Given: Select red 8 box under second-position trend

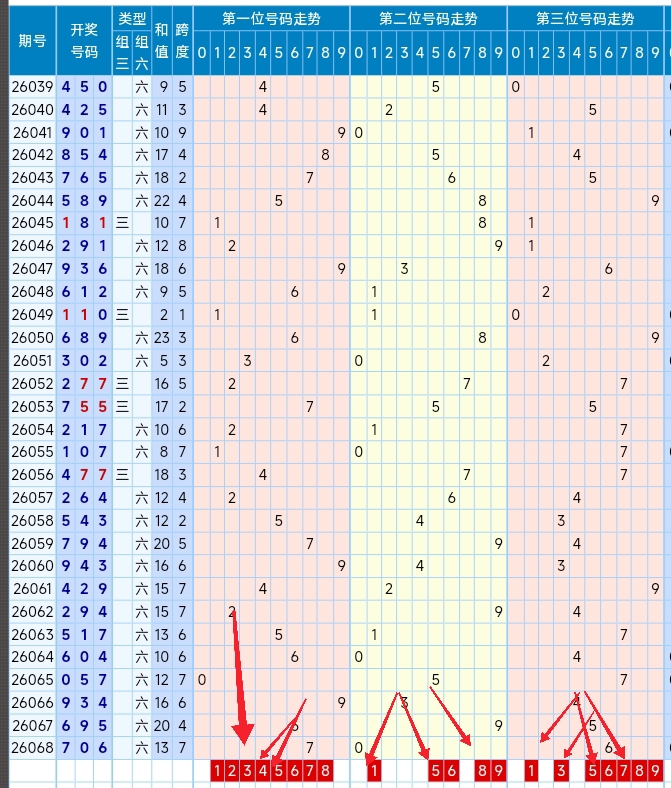Looking at the screenshot, I should [483, 770].
